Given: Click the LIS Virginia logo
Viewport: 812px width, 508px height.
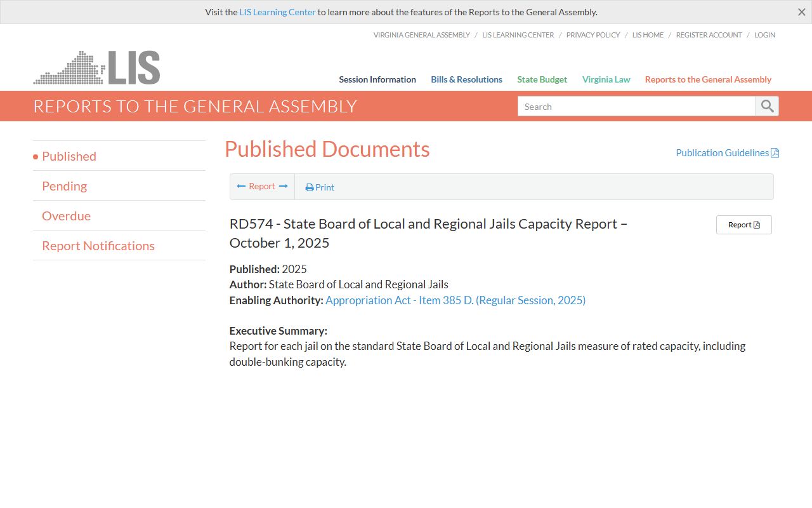Looking at the screenshot, I should (x=96, y=67).
